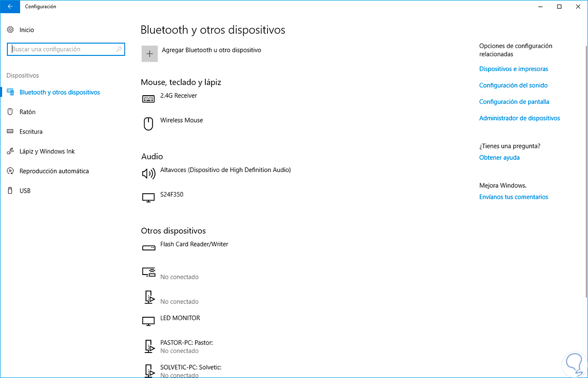The image size is (588, 378).
Task: Open Reproducción automática settings
Action: click(54, 171)
